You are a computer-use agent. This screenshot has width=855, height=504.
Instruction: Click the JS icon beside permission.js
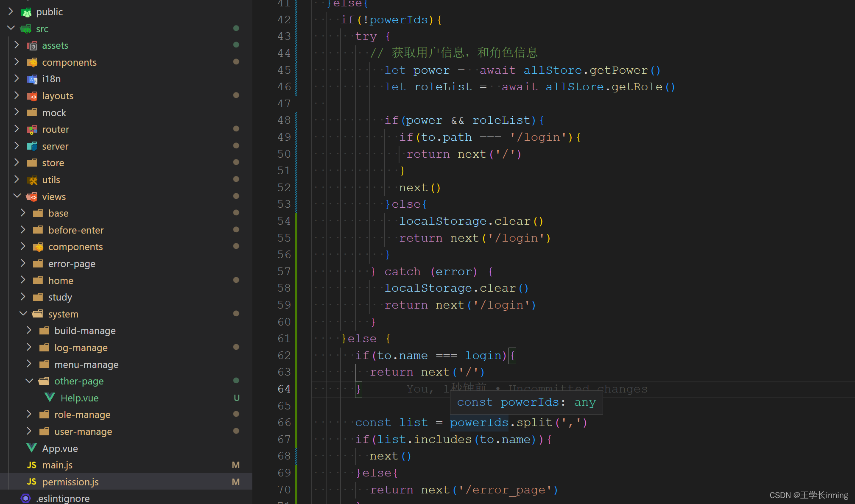tap(31, 482)
